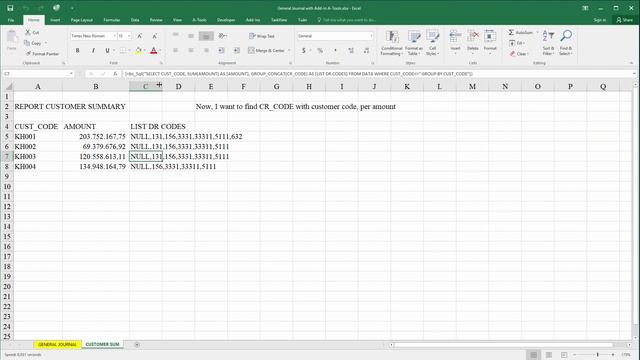640x360 pixels.
Task: Open the Page Layout tab
Action: (82, 20)
